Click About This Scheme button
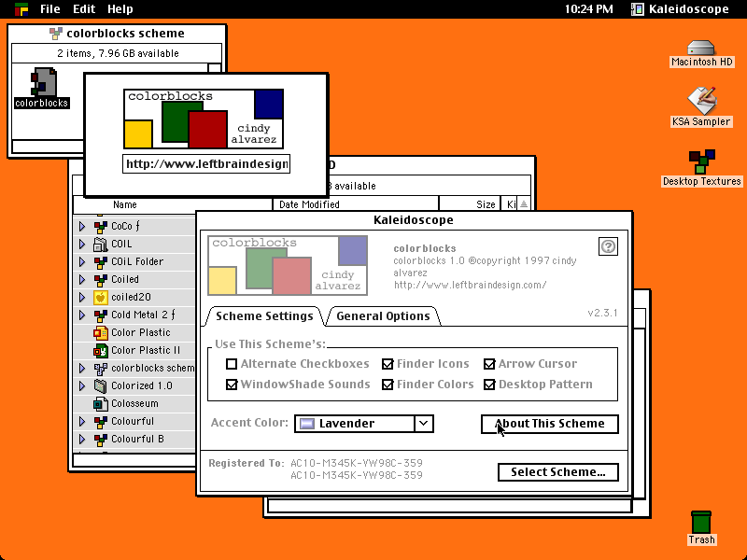This screenshot has width=747, height=560. pyautogui.click(x=550, y=424)
